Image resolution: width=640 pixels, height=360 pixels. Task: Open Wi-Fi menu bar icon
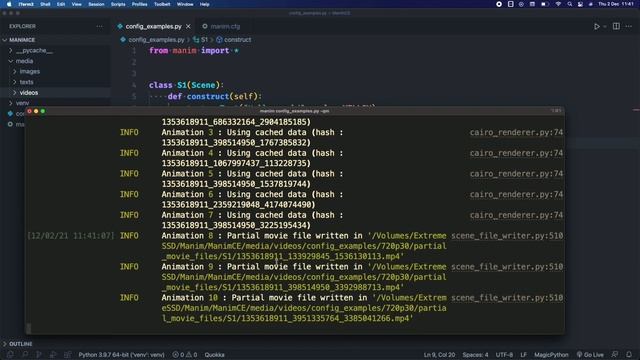(558, 4)
